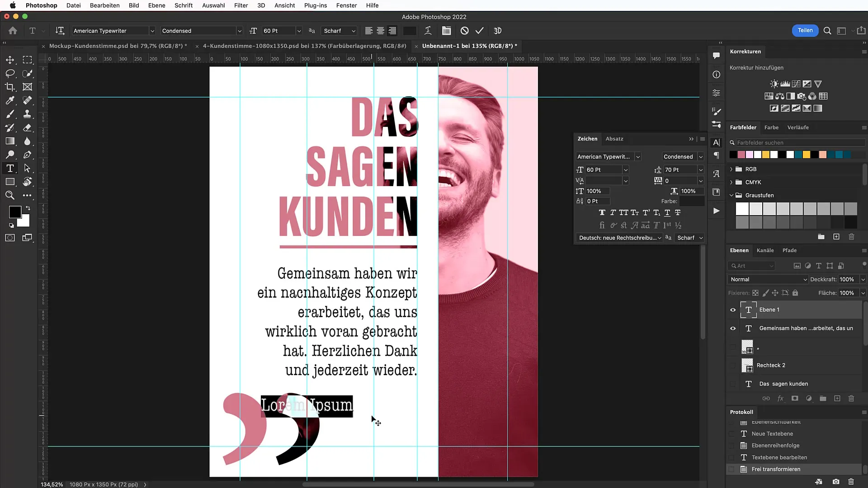
Task: Click the 3D text style button
Action: click(x=497, y=30)
